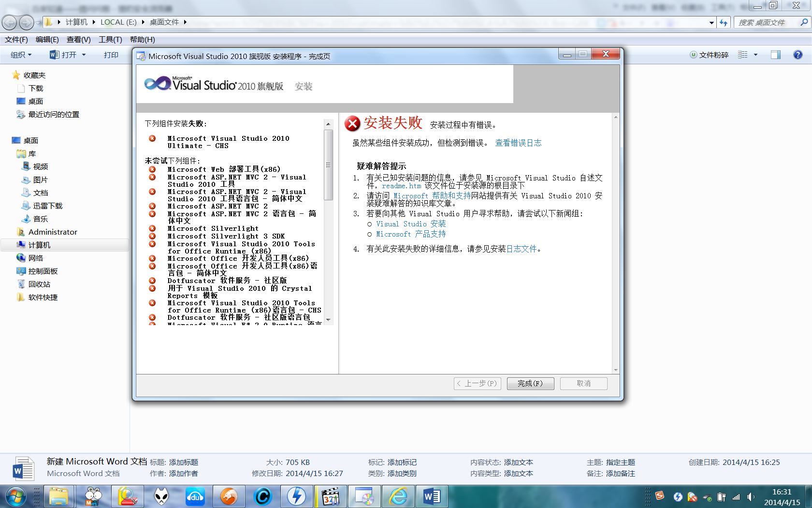Select 最近访问的位置 in the sidebar
Image resolution: width=812 pixels, height=508 pixels.
pyautogui.click(x=54, y=114)
